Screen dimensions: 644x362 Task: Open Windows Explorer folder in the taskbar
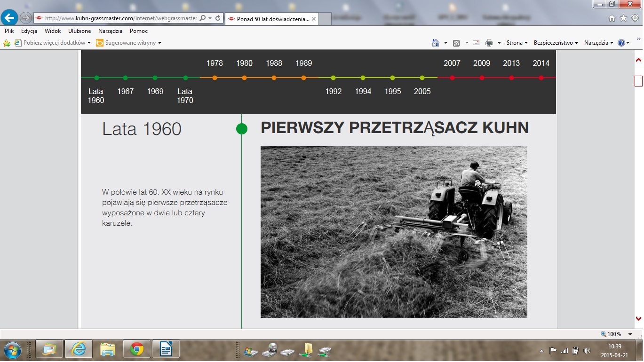coord(108,350)
